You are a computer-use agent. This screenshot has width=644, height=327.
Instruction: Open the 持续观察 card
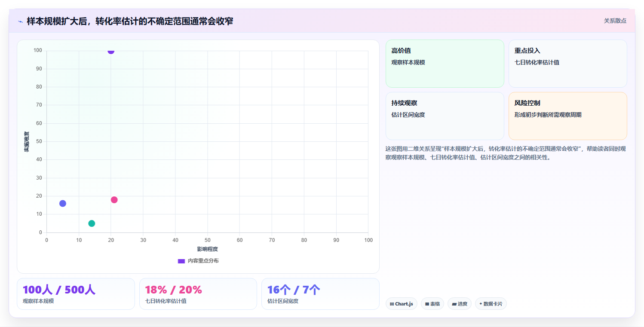[x=445, y=116]
